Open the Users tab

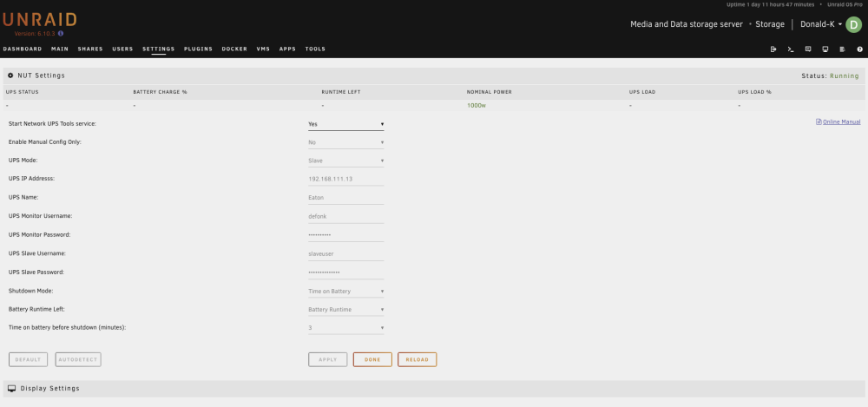pyautogui.click(x=122, y=49)
